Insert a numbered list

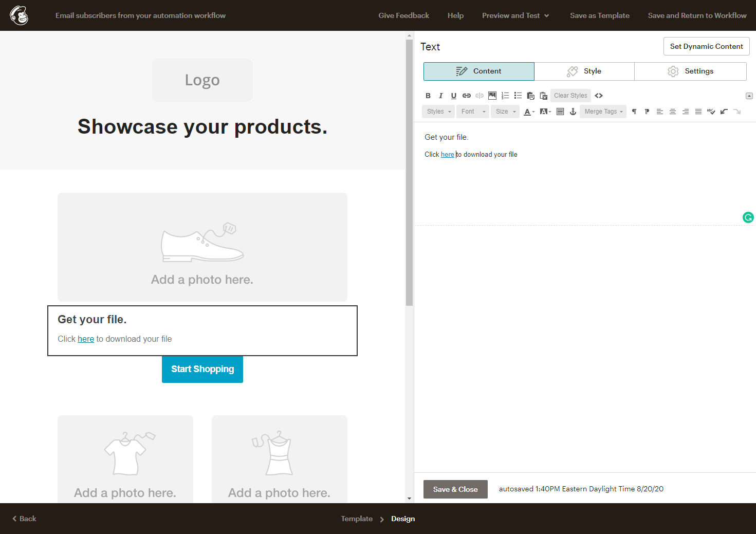point(505,96)
